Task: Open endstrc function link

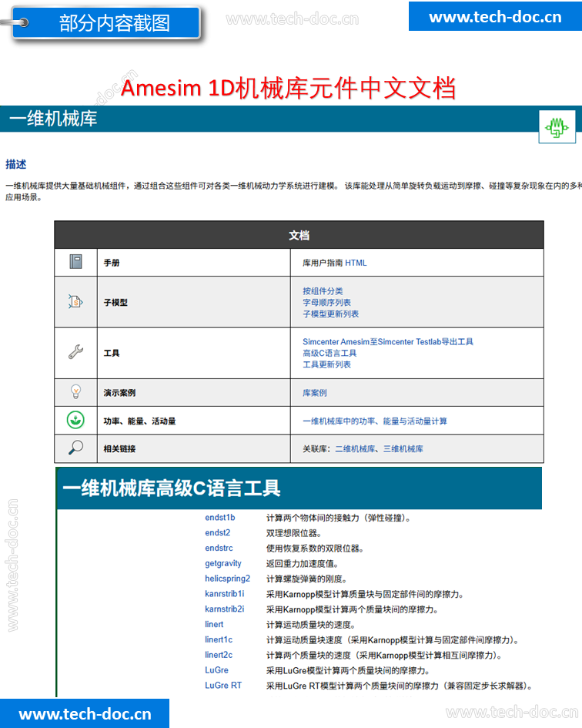Action: point(219,548)
